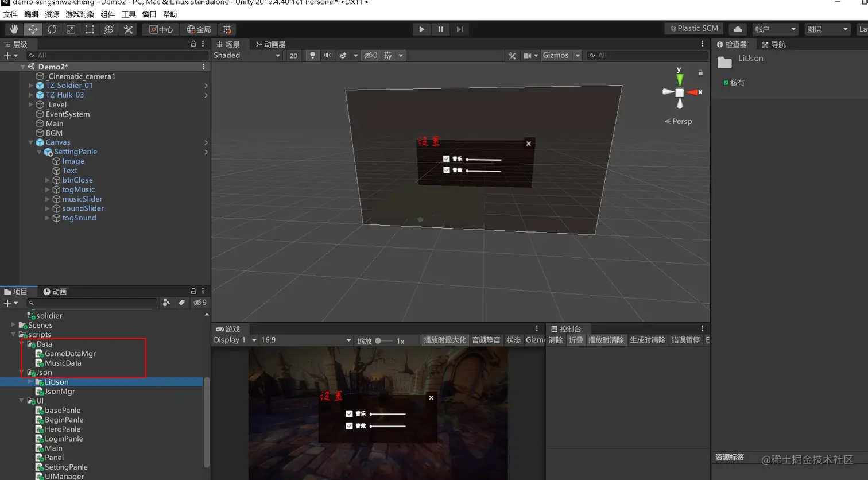Switch to the Animator tab
Image resolution: width=868 pixels, height=480 pixels.
click(270, 44)
